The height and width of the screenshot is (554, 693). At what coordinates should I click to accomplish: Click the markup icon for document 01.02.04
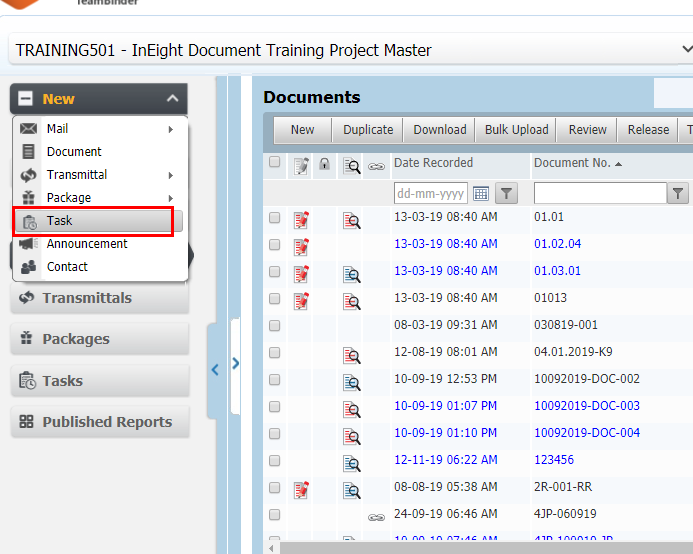coord(301,247)
